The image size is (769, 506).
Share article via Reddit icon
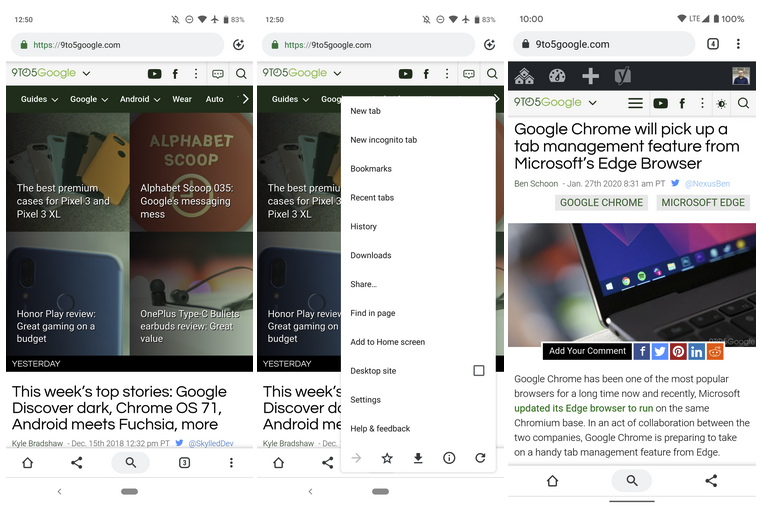click(715, 351)
